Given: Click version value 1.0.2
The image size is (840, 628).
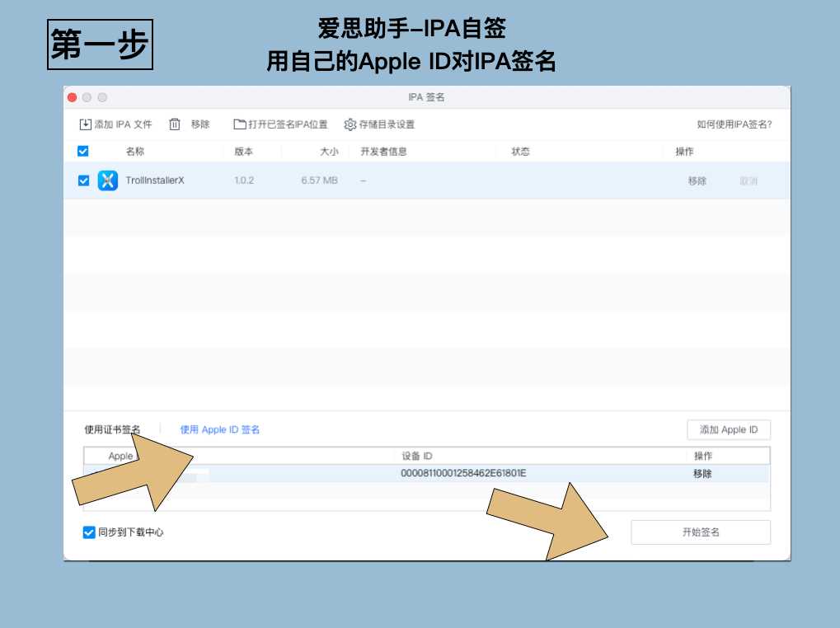Looking at the screenshot, I should pos(244,180).
